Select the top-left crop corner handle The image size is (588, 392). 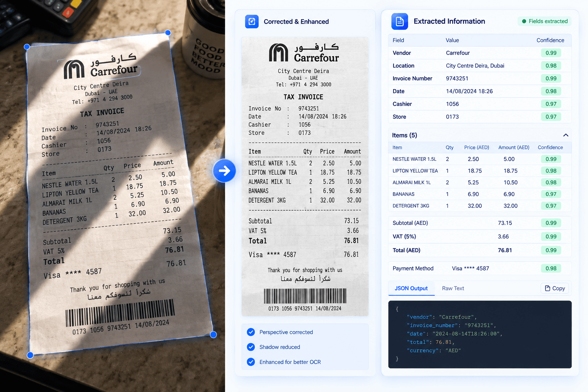click(27, 47)
